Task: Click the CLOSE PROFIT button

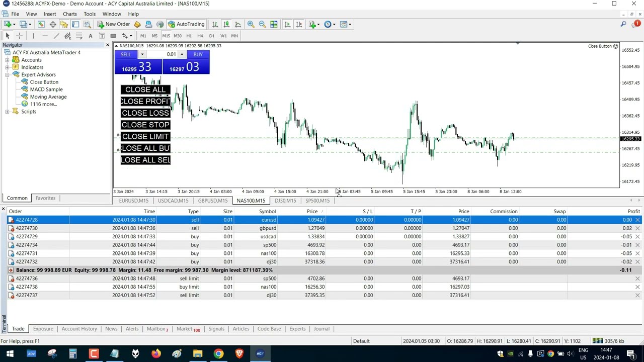Action: [x=145, y=101]
